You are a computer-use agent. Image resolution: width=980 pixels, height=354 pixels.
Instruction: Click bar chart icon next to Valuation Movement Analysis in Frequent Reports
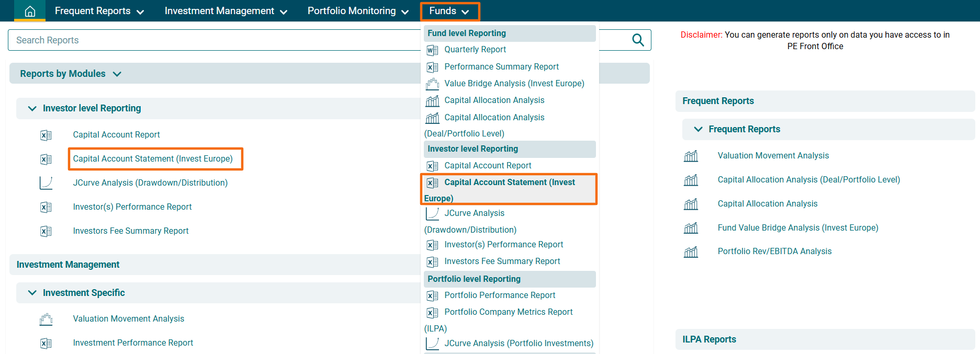[691, 156]
